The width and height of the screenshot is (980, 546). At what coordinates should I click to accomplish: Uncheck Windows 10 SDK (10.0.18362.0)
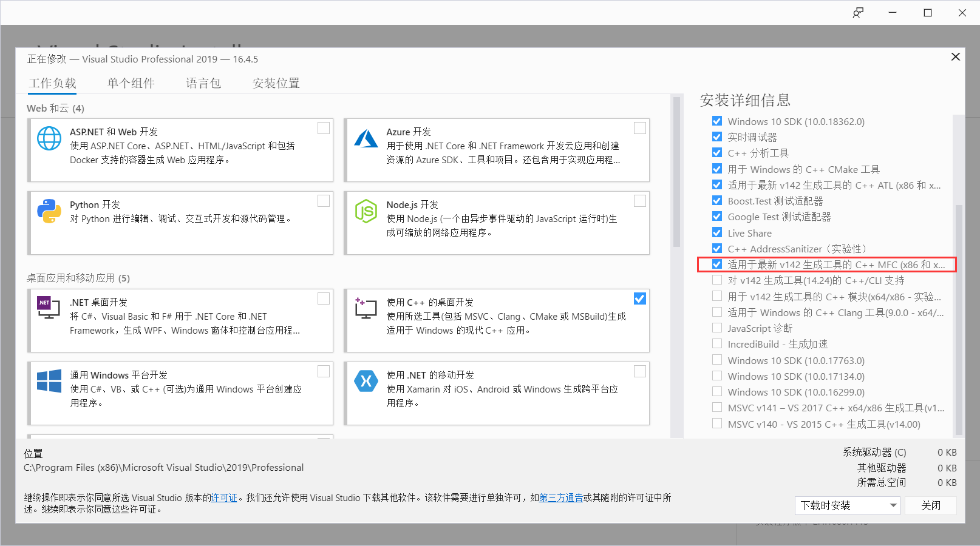click(x=717, y=121)
